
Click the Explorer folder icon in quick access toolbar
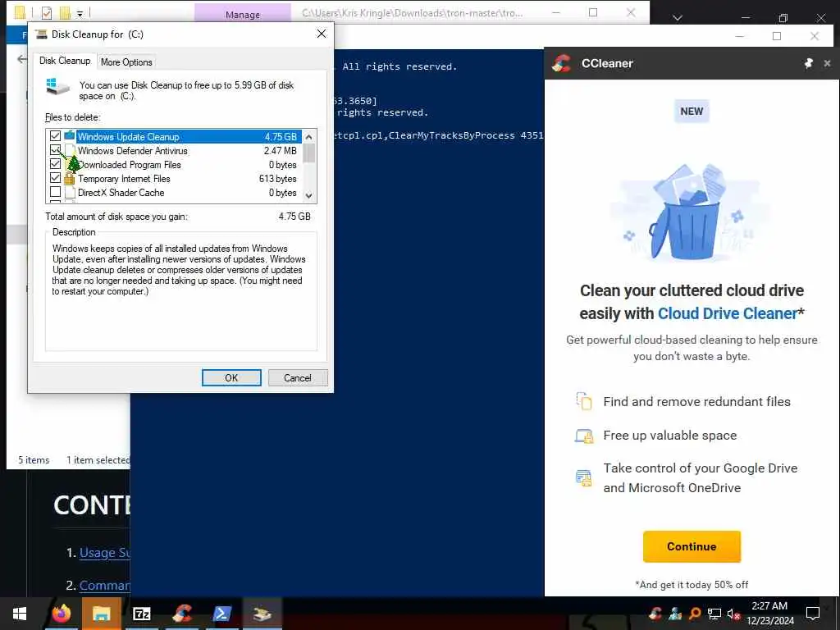[x=20, y=12]
